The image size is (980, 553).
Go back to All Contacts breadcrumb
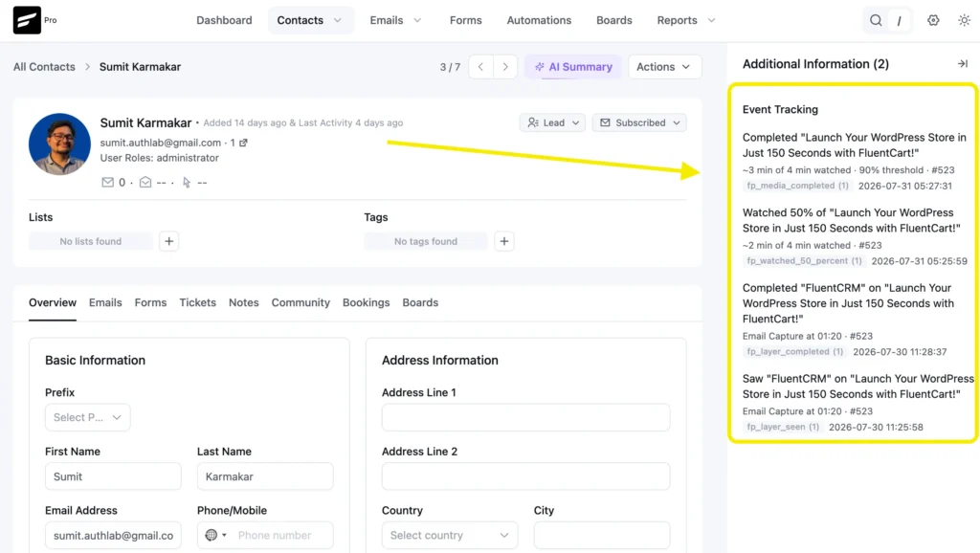[x=44, y=67]
